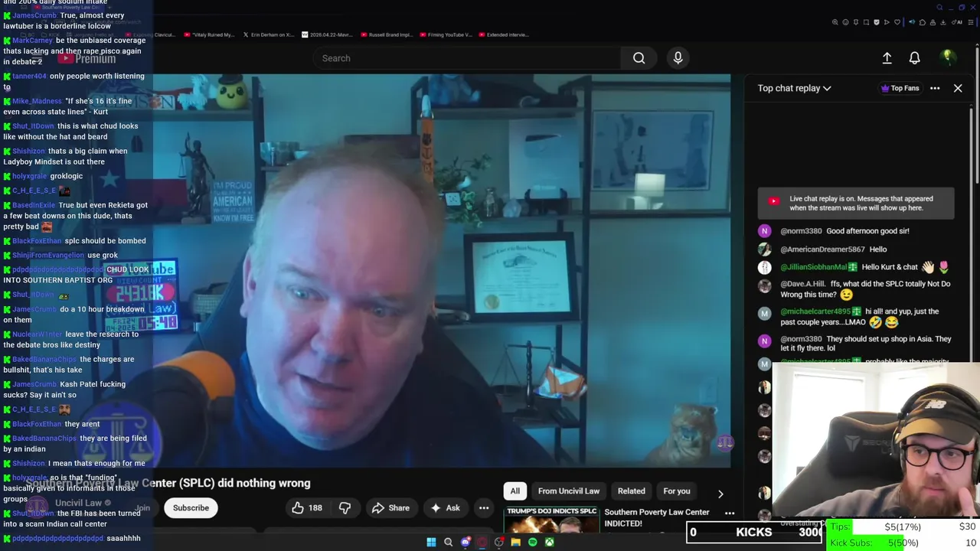The image size is (980, 551).
Task: Open SPLC INDICTED recommended video thumbnail
Action: 551,520
